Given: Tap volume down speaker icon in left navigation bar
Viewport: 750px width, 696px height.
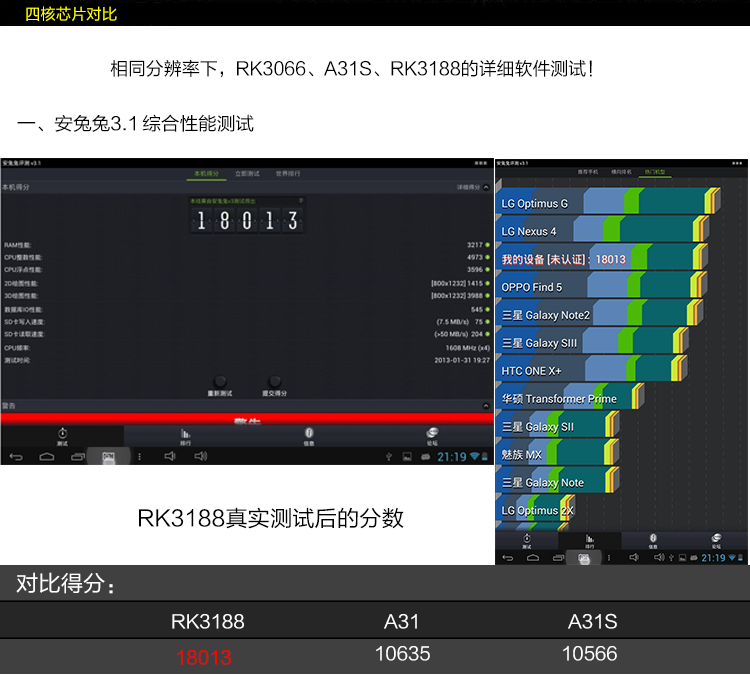Looking at the screenshot, I should pos(170,456).
